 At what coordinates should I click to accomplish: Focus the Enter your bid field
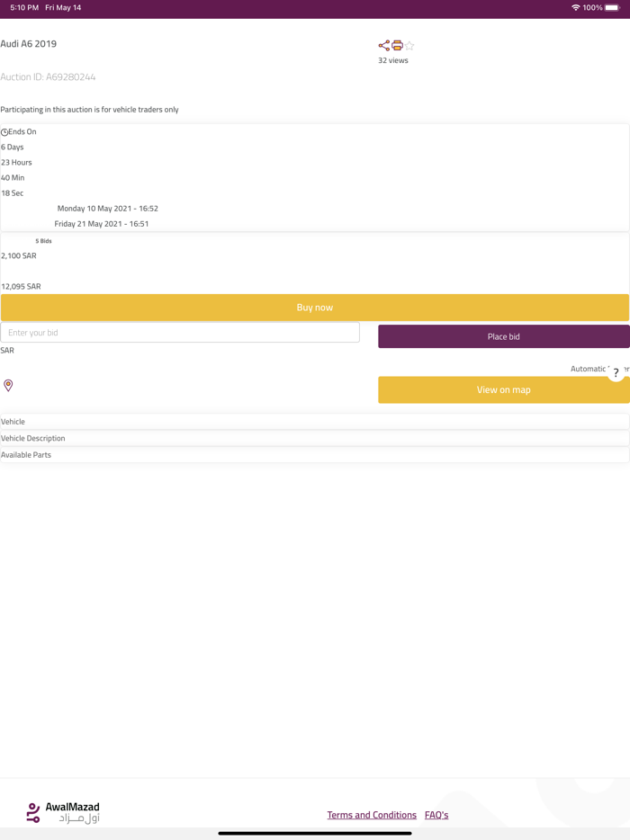180,332
